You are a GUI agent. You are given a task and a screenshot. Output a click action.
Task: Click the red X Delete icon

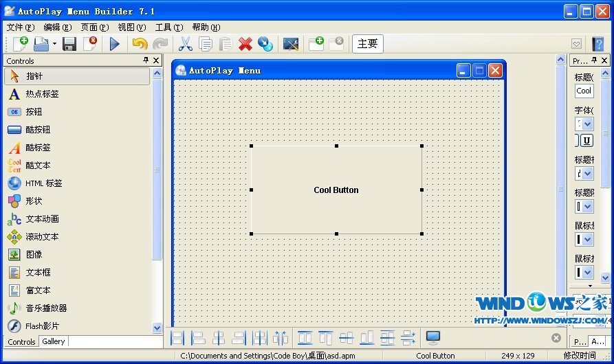pyautogui.click(x=245, y=44)
